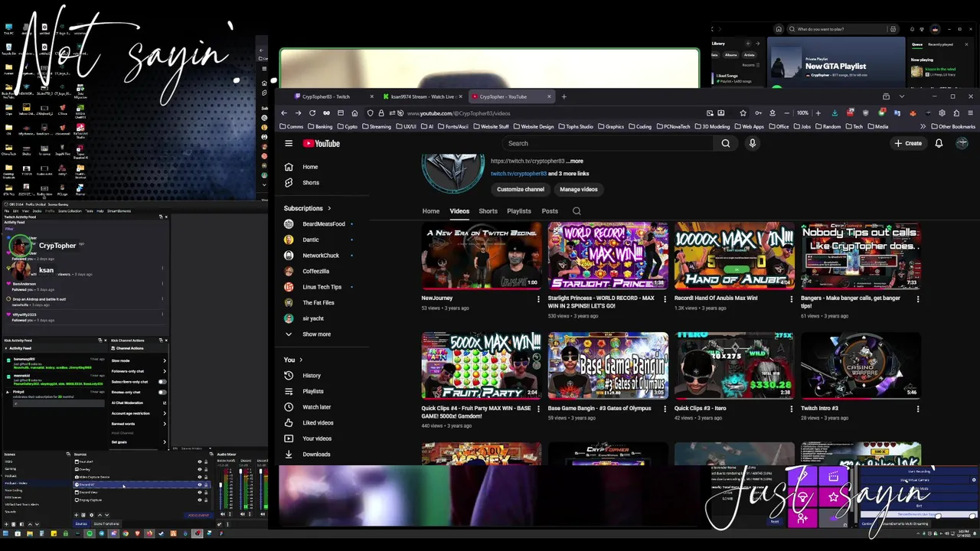Expand the You section chevron
Image resolution: width=980 pixels, height=551 pixels.
click(301, 360)
